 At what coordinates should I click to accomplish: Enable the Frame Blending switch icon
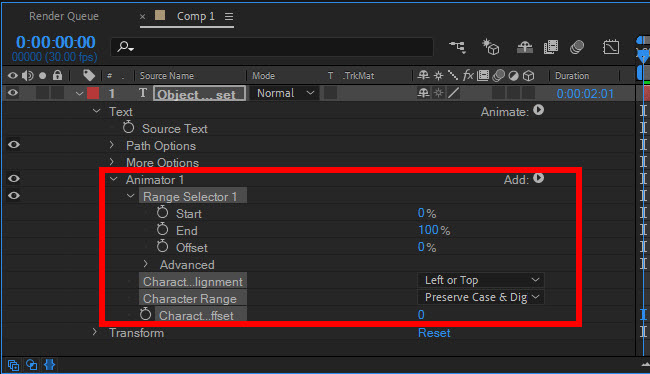(x=551, y=47)
